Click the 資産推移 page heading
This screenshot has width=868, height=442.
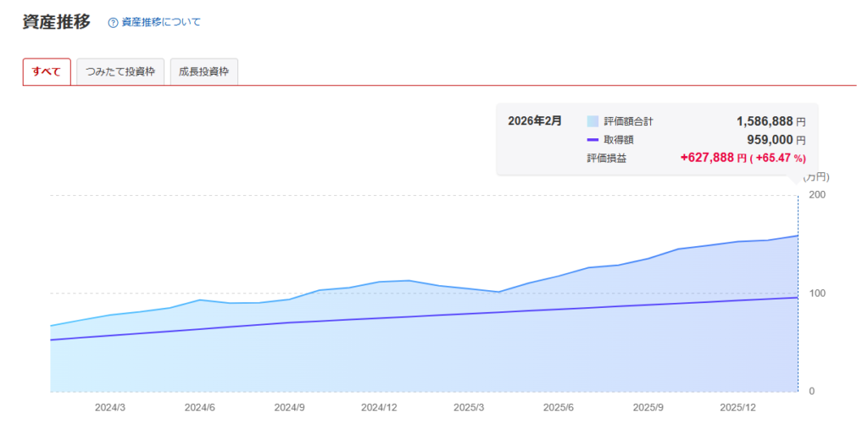click(x=56, y=22)
